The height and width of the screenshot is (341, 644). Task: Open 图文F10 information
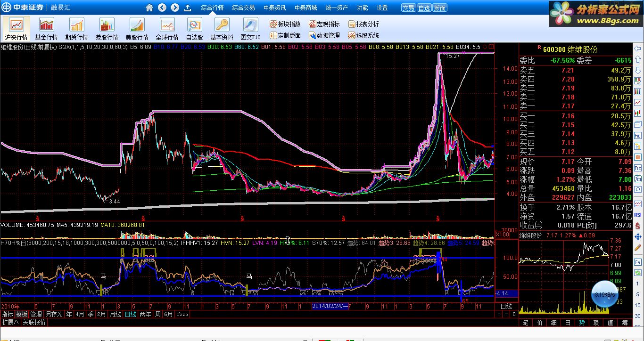[250, 29]
